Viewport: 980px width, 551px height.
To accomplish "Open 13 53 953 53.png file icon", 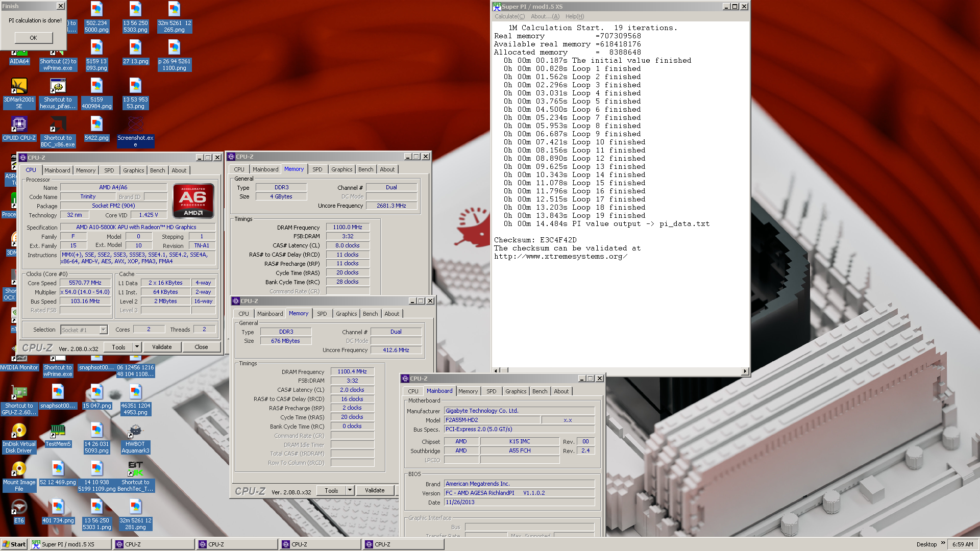I will (135, 94).
